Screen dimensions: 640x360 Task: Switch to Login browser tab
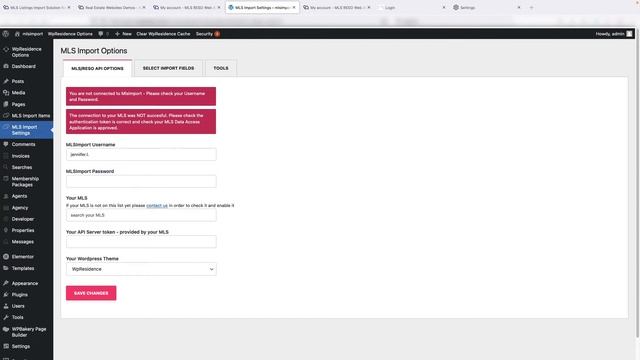[411, 7]
